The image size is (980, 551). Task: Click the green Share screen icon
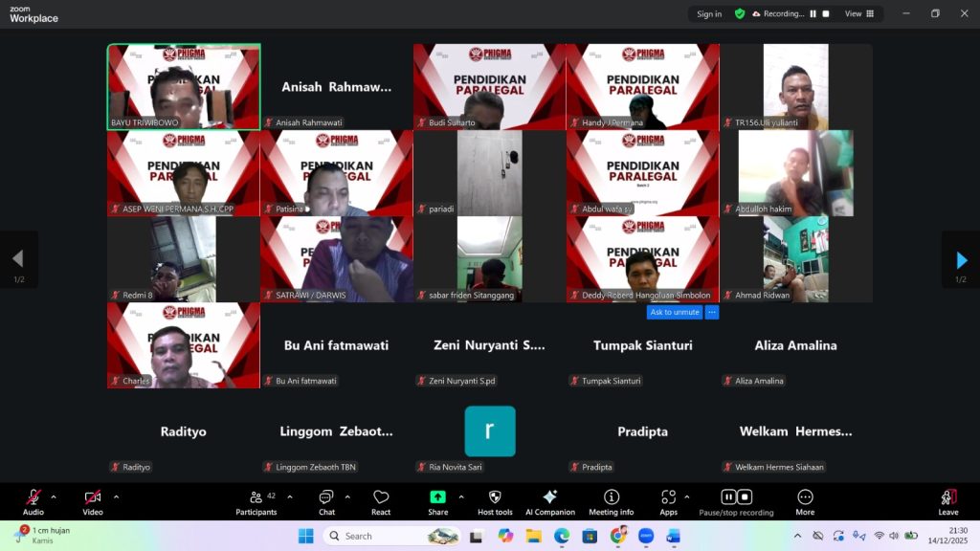(437, 497)
